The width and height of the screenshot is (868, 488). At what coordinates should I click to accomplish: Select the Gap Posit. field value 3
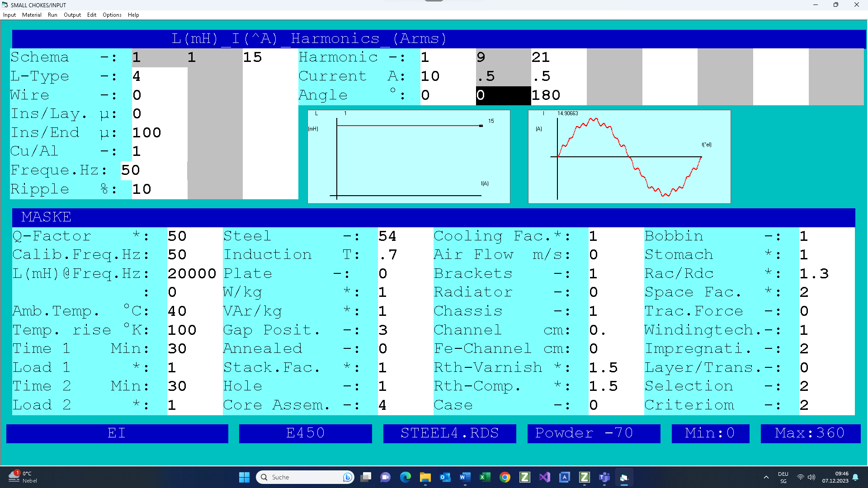(406, 330)
